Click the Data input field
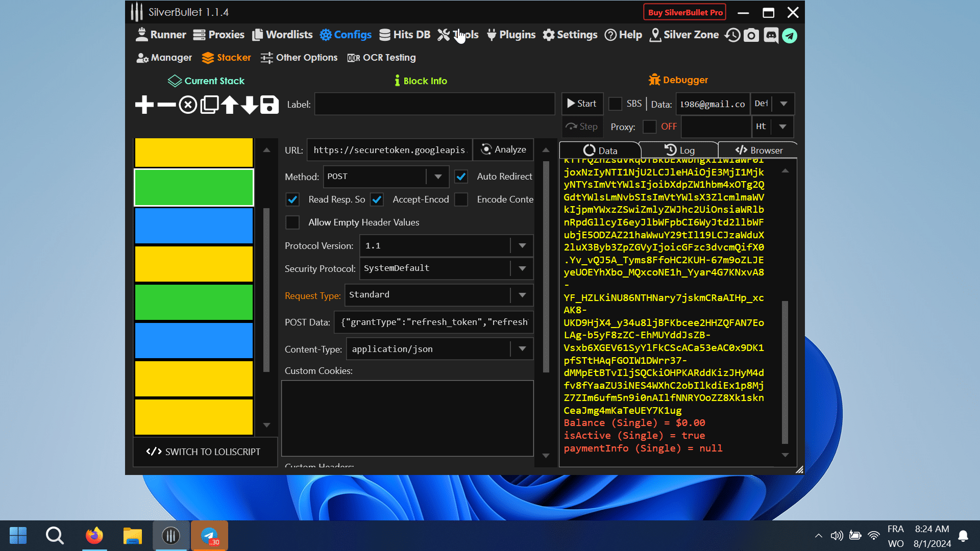The image size is (980, 551). [x=712, y=104]
